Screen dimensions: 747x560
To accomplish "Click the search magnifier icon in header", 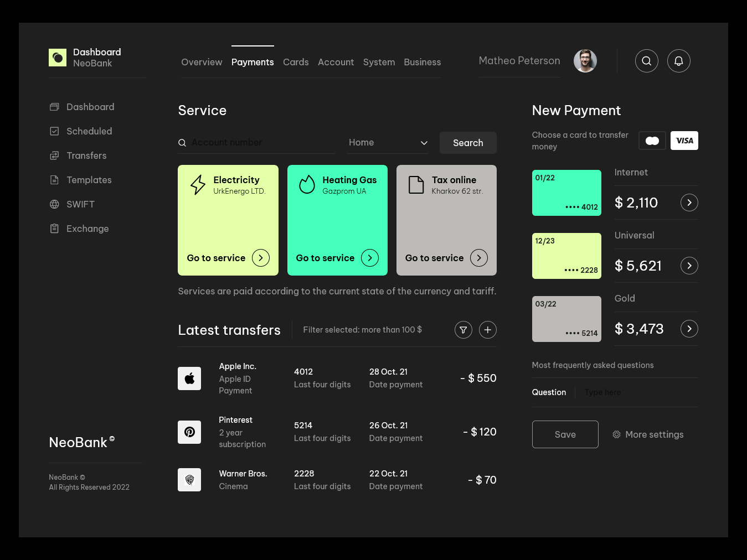I will (646, 61).
